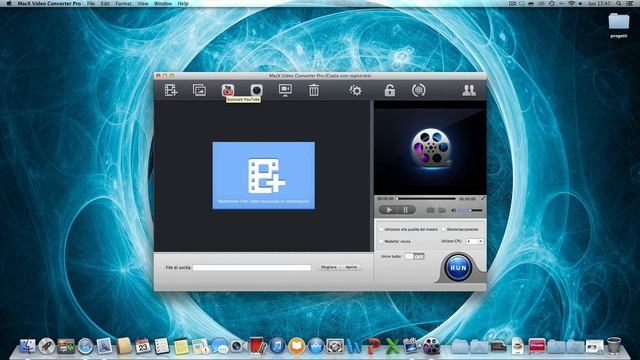Open the App Store icon in Dock
640x360 pixels.
click(316, 347)
